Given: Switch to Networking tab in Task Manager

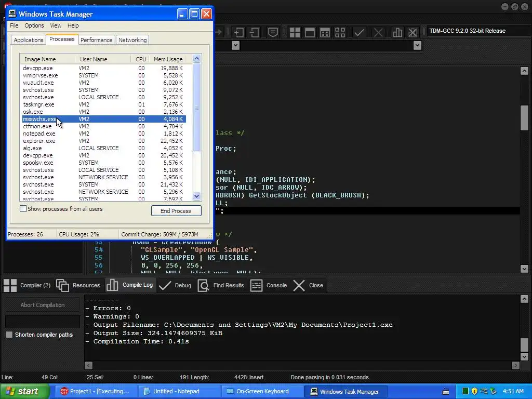Looking at the screenshot, I should pos(132,40).
